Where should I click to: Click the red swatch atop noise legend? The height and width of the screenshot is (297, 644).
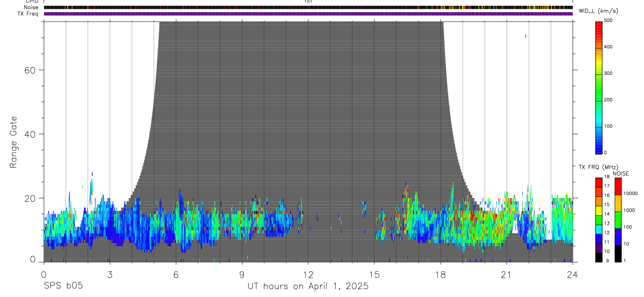tap(618, 186)
